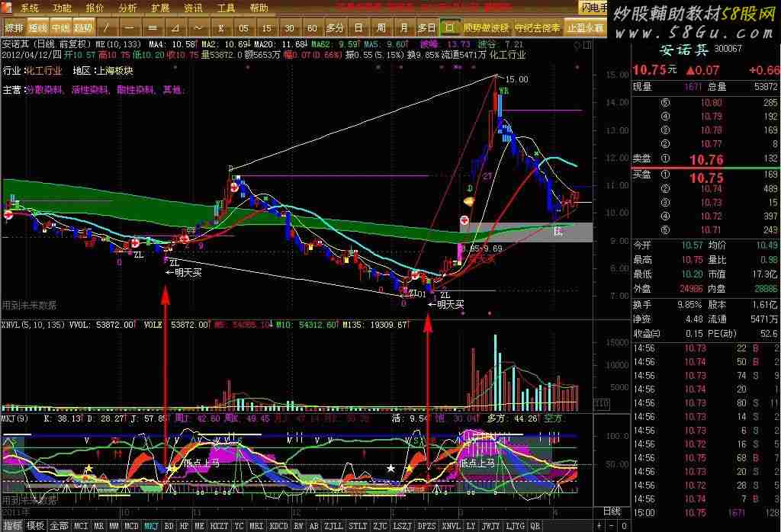The image size is (781, 532).
Task: Click the stock name 安诺其 in the quote panel
Action: (x=683, y=50)
